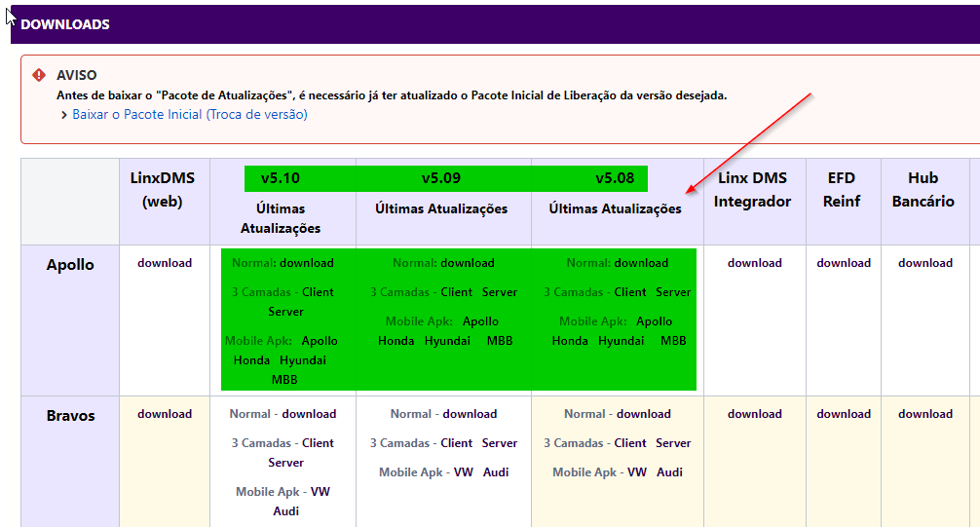Get Apollo v5.08 Mobile Apk Apollo
Screen dimensions: 980x527
[655, 321]
